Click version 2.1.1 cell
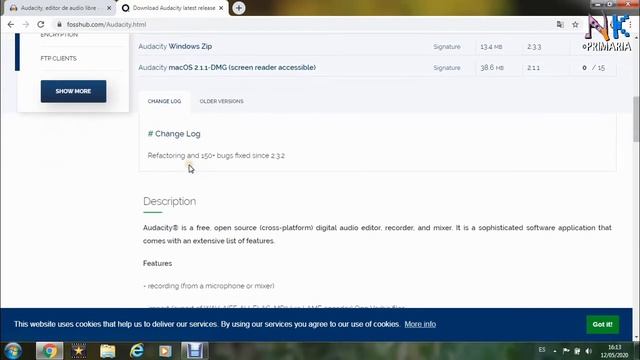 tap(533, 68)
